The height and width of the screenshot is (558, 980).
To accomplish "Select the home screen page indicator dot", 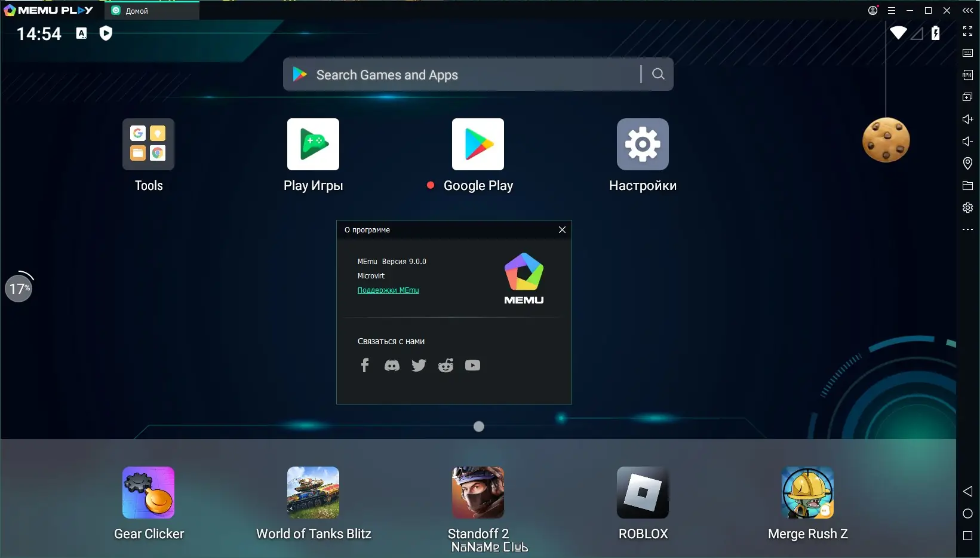I will [478, 426].
